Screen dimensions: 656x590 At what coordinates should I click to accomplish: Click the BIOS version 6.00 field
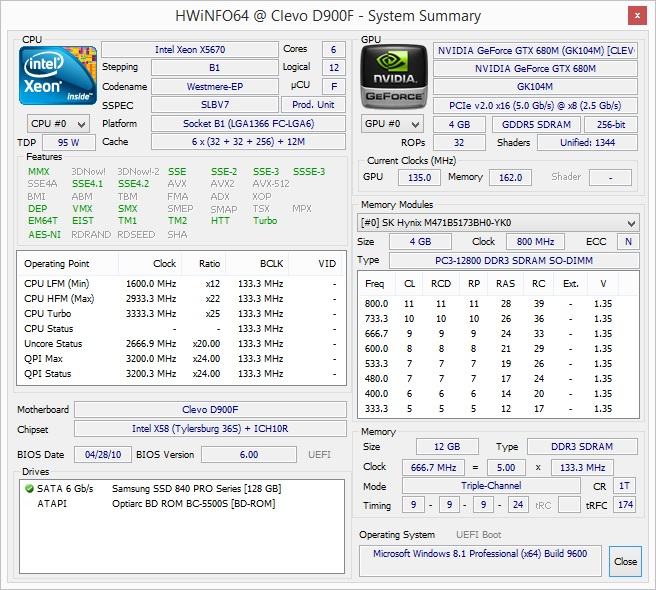tap(249, 454)
